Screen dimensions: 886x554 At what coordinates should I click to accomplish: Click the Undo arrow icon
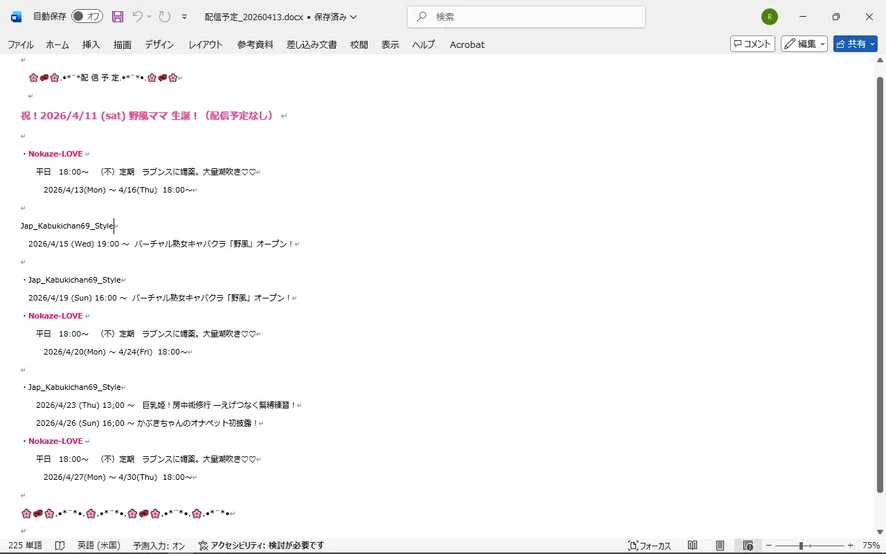click(x=139, y=17)
